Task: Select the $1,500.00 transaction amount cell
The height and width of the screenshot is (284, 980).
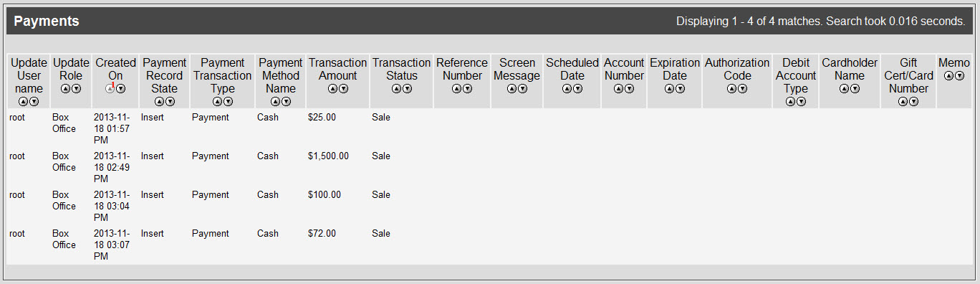Action: pyautogui.click(x=328, y=156)
